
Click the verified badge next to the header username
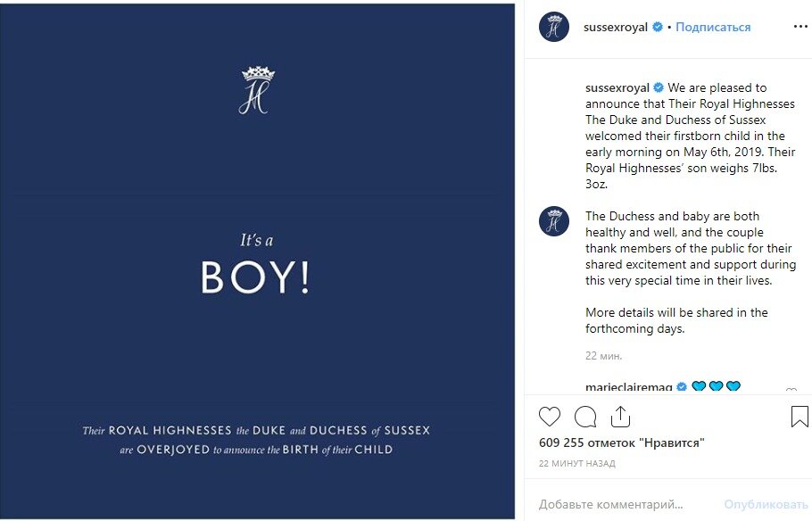click(x=658, y=28)
